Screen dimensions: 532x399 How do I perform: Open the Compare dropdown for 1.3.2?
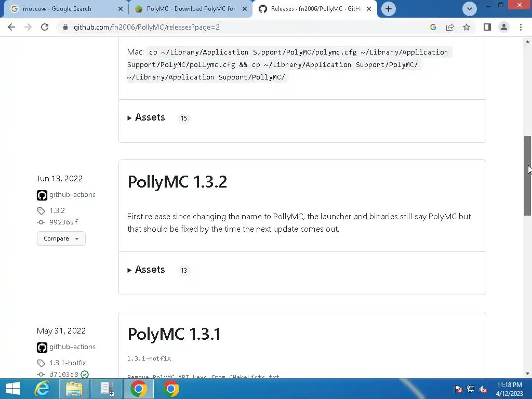(61, 238)
